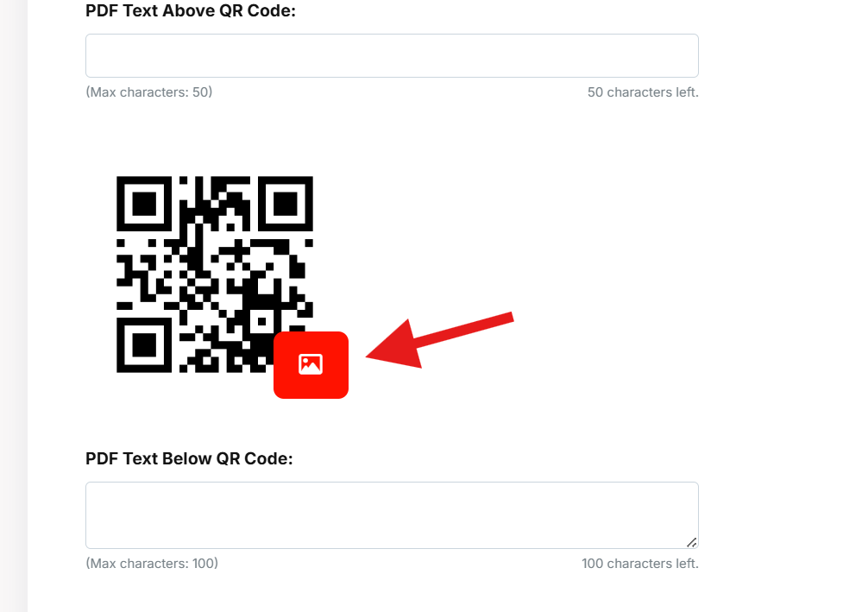Select the QR code preview image

[215, 274]
